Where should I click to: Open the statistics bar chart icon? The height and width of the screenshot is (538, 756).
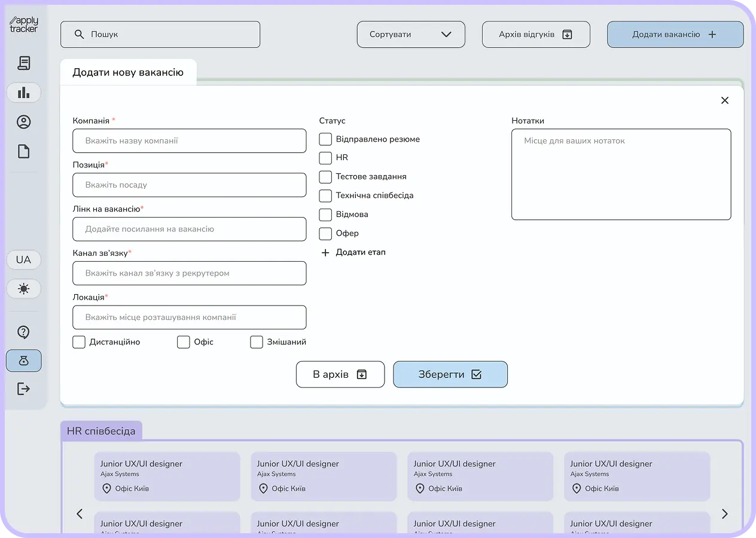pyautogui.click(x=24, y=93)
